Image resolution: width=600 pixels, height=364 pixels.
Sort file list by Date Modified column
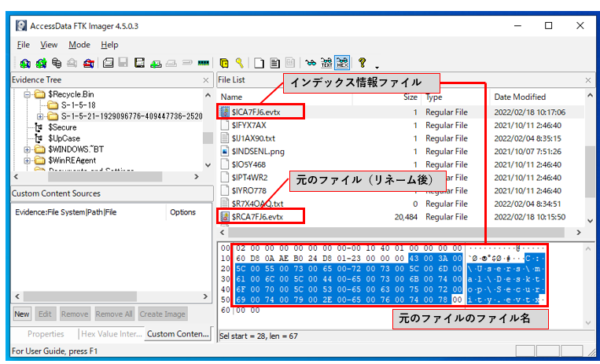pos(520,97)
